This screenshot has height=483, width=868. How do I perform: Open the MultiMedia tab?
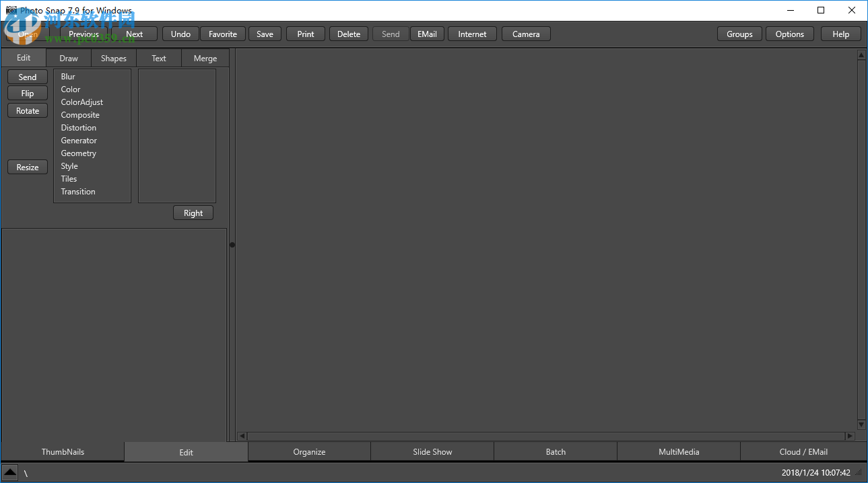pos(679,452)
